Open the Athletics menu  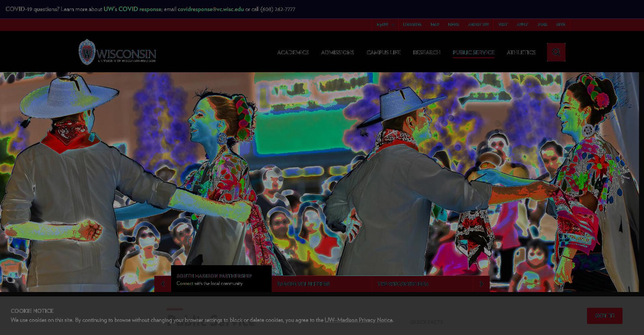pyautogui.click(x=521, y=52)
